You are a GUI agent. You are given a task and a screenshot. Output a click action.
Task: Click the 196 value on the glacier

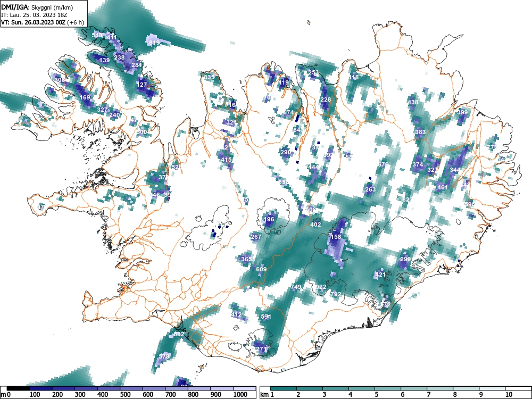coord(269,219)
